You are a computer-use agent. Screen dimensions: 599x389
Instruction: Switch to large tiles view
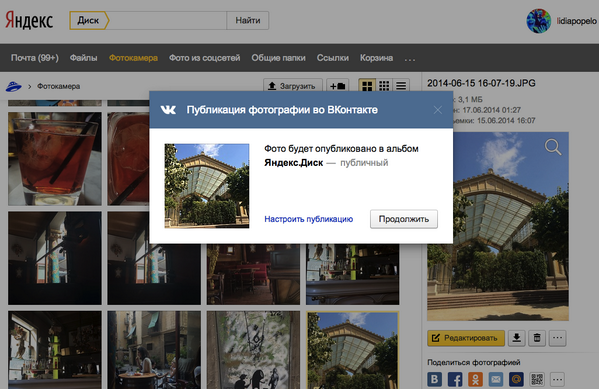click(x=367, y=86)
